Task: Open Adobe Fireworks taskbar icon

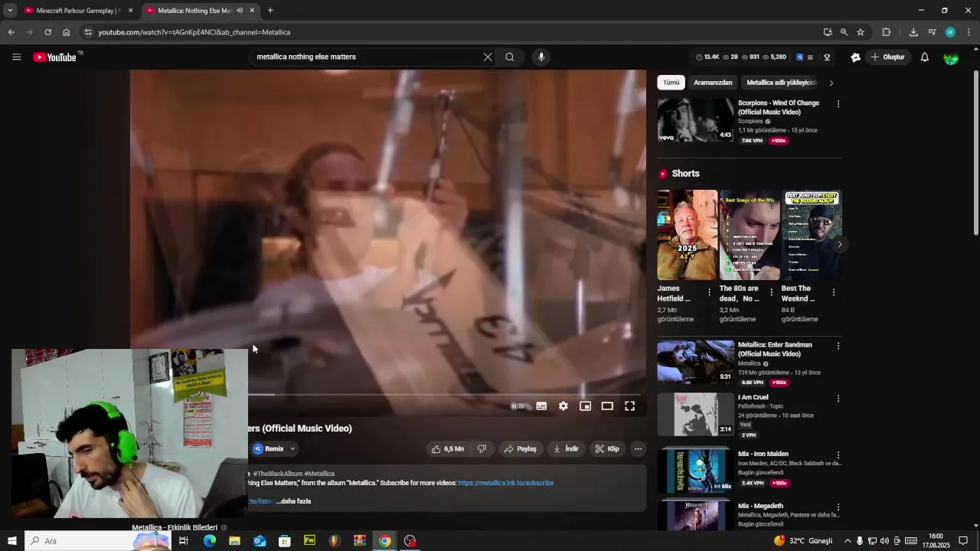Action: pyautogui.click(x=309, y=541)
